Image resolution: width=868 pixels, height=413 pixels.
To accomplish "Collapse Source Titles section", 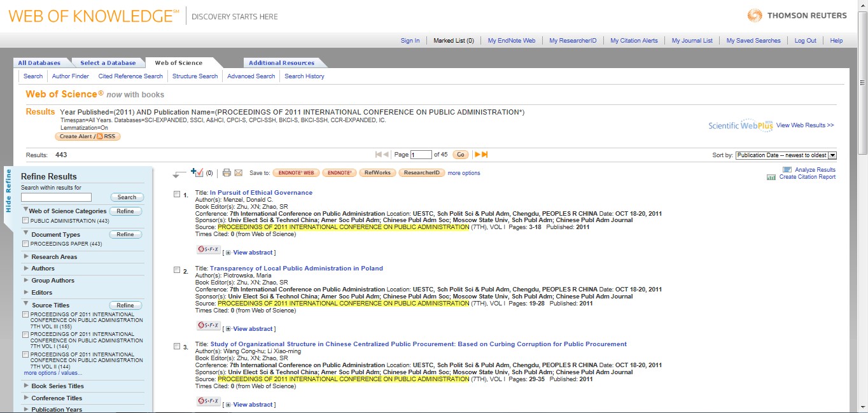I will pos(26,304).
